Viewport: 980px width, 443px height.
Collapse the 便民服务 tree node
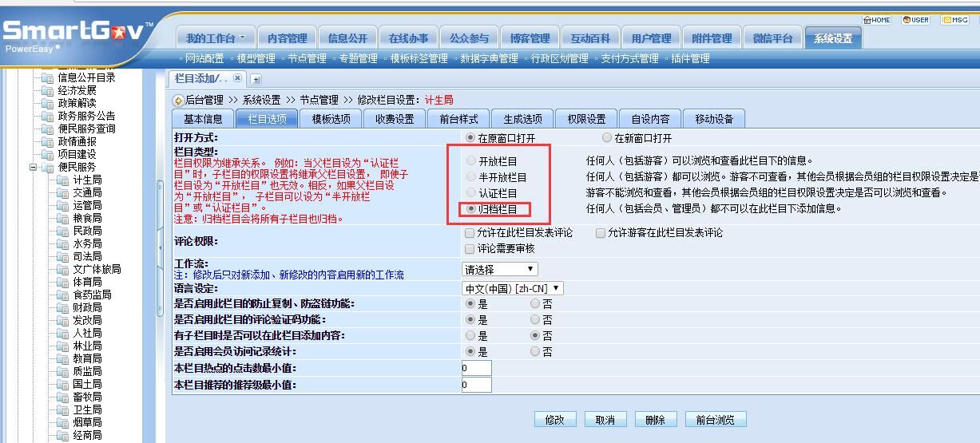pyautogui.click(x=34, y=168)
